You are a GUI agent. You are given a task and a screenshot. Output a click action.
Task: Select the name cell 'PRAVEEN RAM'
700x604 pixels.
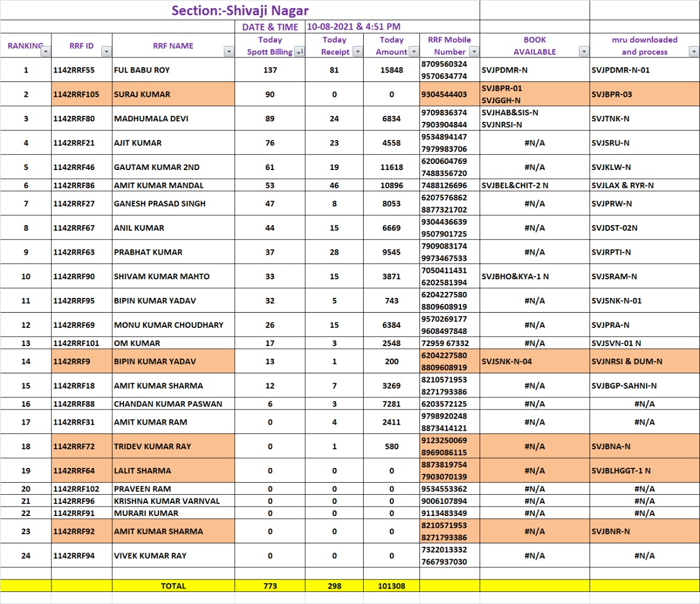click(x=173, y=489)
